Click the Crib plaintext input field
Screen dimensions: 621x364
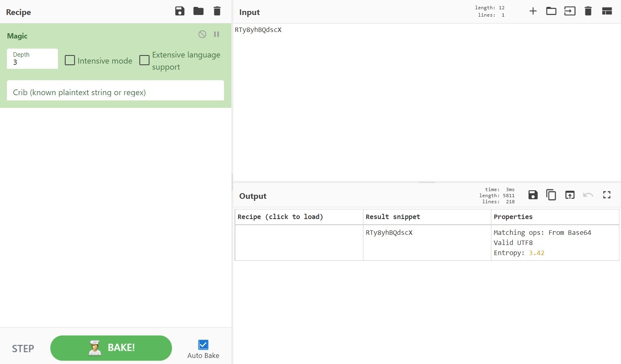click(x=115, y=92)
